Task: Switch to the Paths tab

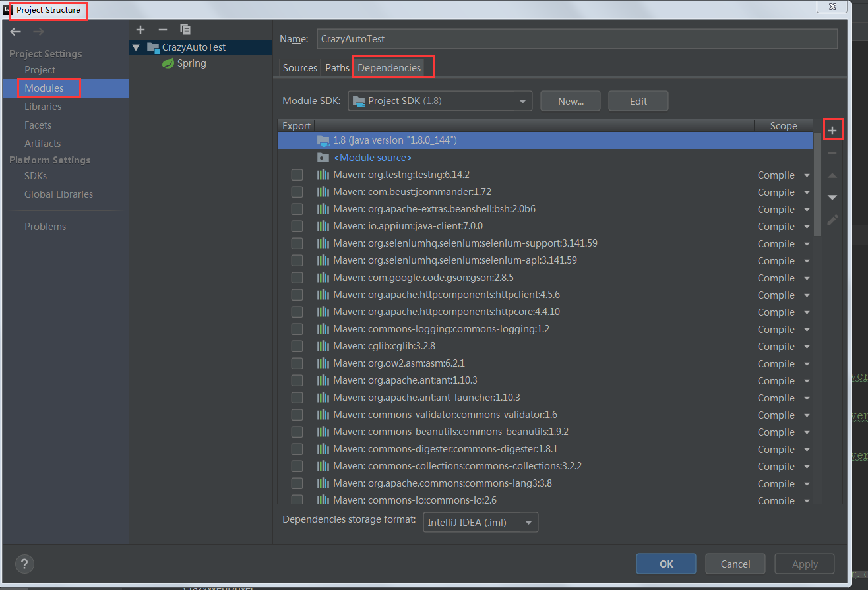Action: (x=337, y=68)
